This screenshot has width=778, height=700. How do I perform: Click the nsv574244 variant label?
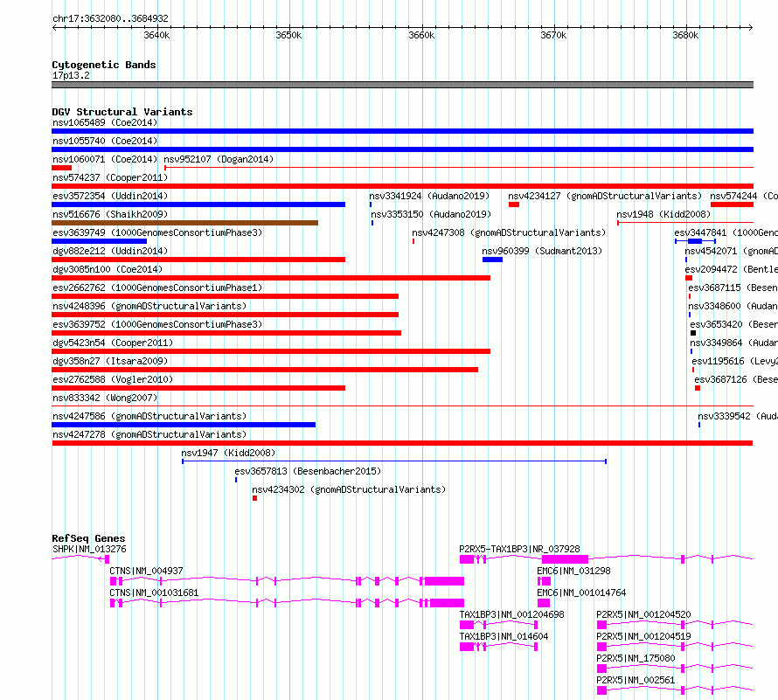click(x=744, y=196)
